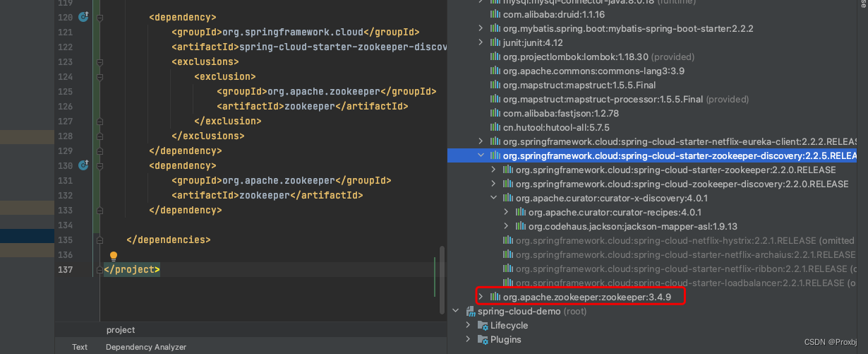Click org.springframework.cloud groupId on line 121

pyautogui.click(x=293, y=32)
